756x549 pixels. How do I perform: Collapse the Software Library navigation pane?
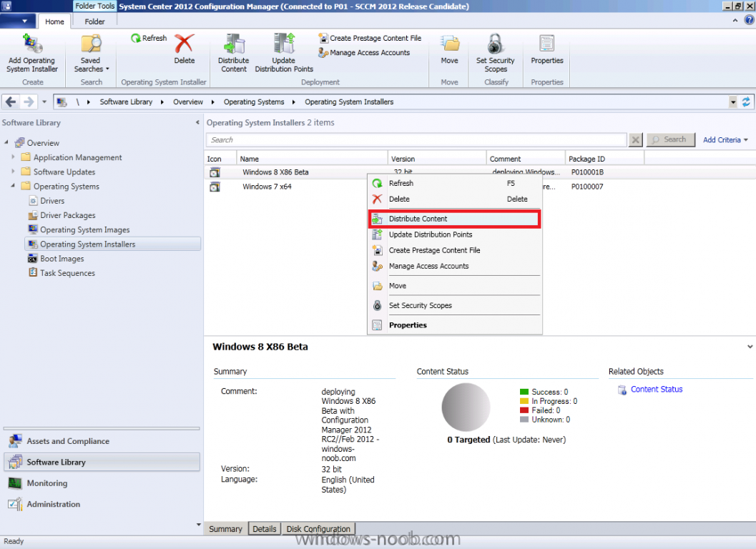(197, 122)
